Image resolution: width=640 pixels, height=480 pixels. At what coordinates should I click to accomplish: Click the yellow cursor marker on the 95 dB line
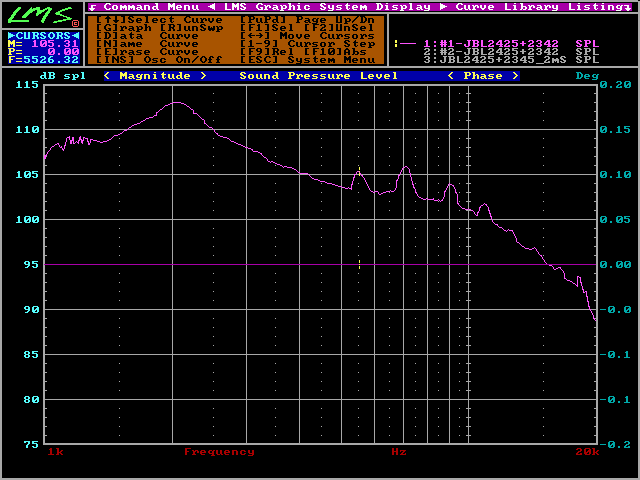coord(359,264)
